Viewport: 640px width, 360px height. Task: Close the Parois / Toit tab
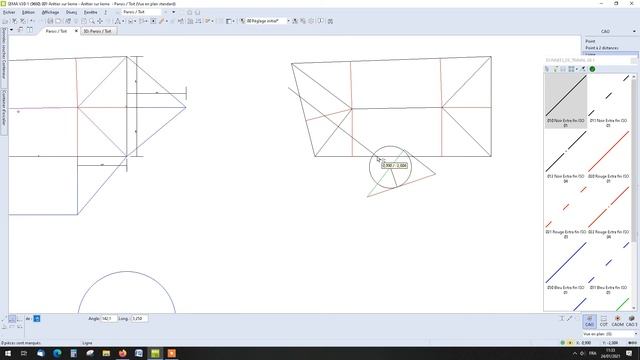point(76,31)
